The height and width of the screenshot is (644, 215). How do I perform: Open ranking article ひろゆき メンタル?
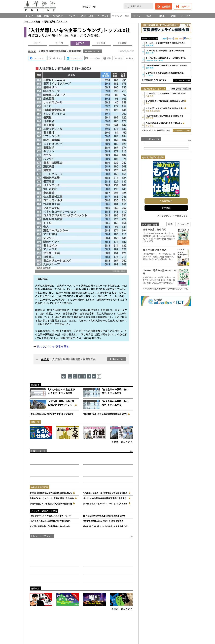point(165,73)
